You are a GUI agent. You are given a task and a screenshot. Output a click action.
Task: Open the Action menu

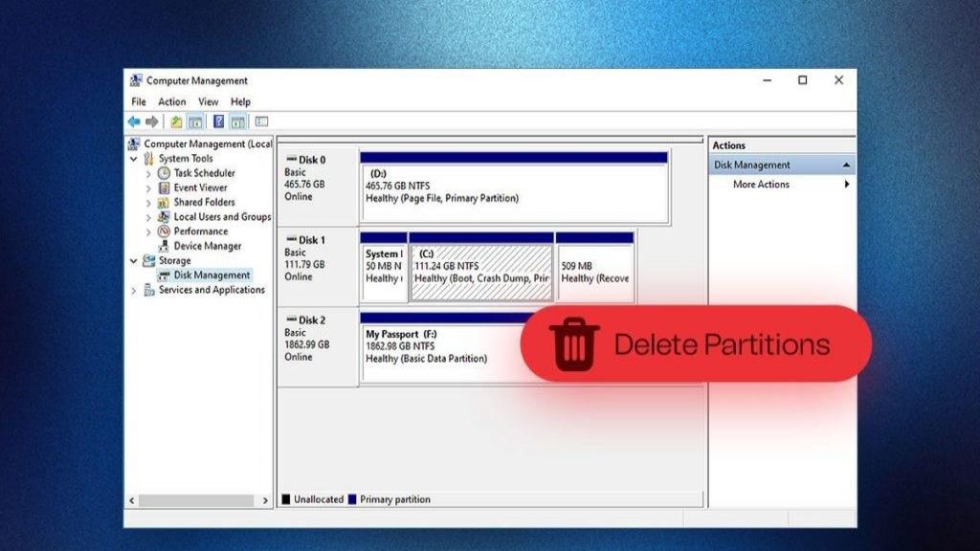pos(172,101)
